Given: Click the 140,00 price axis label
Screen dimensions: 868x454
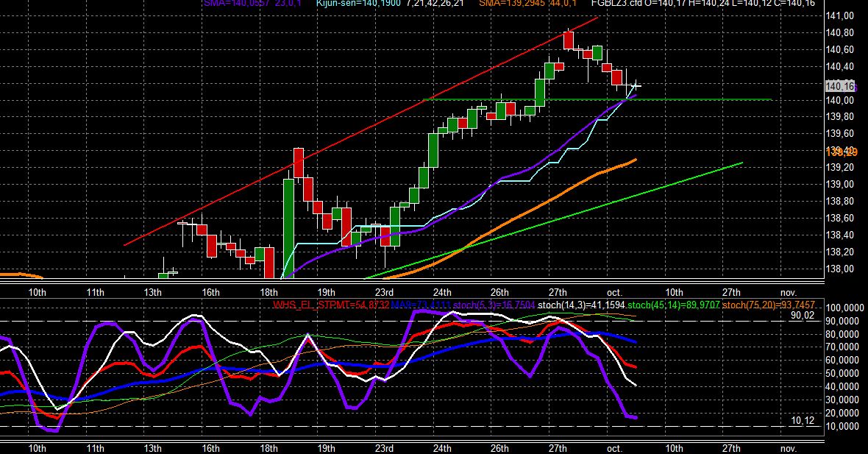Looking at the screenshot, I should pos(839,100).
